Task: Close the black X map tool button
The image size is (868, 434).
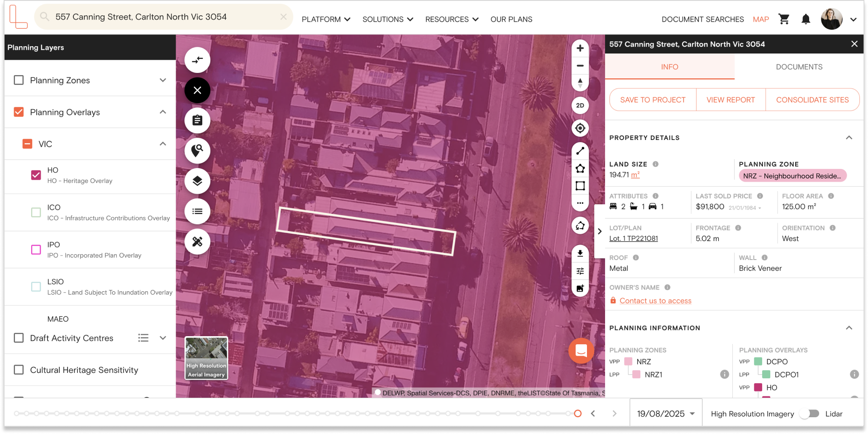Action: [197, 90]
